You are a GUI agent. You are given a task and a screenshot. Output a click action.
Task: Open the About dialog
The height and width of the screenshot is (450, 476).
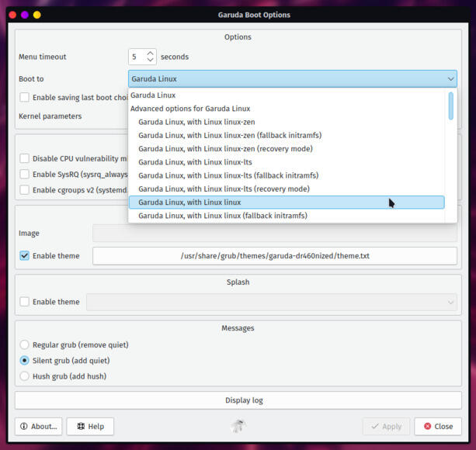pos(39,427)
